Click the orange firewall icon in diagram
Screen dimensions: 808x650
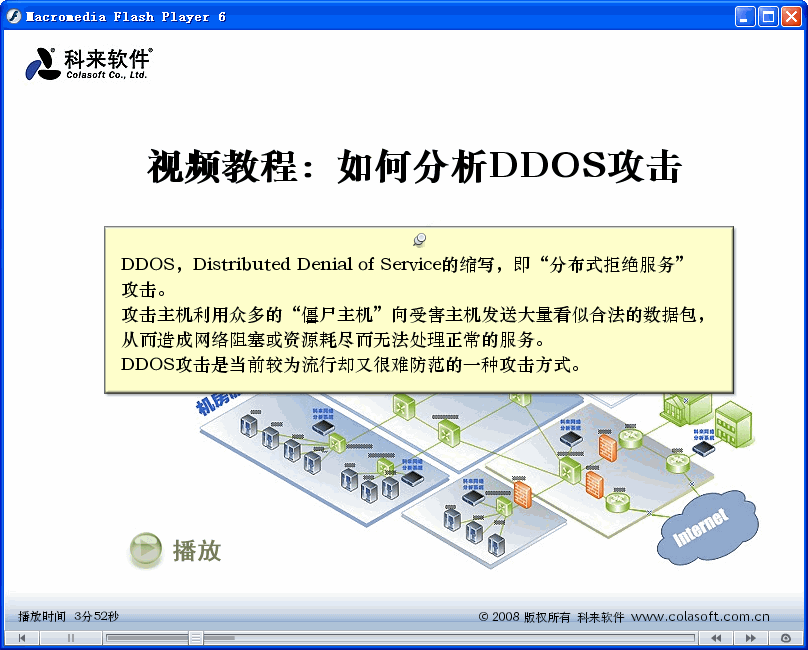coord(606,447)
